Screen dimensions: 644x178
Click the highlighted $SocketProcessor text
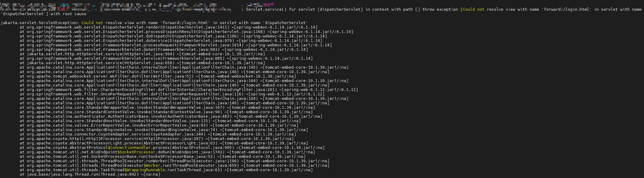(x=136, y=152)
